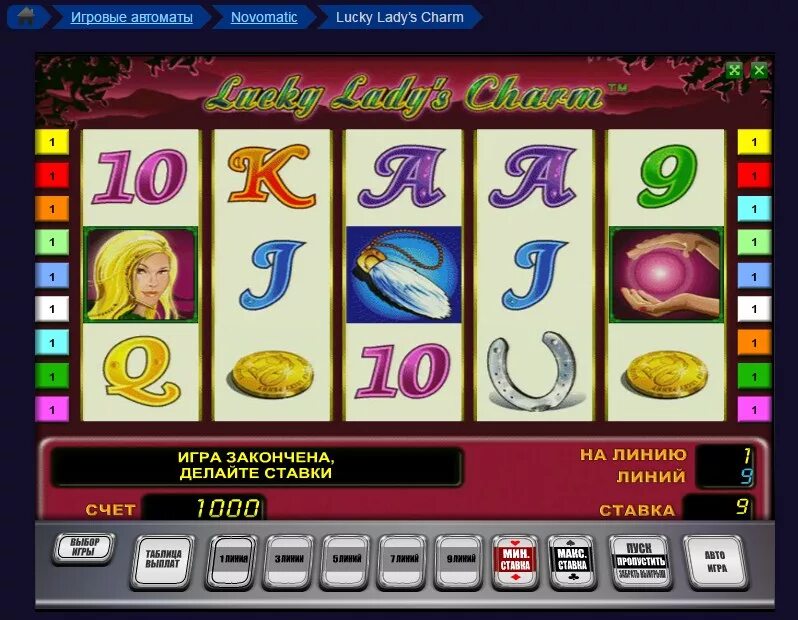Open the Novomatic breadcrumb link

pyautogui.click(x=264, y=17)
